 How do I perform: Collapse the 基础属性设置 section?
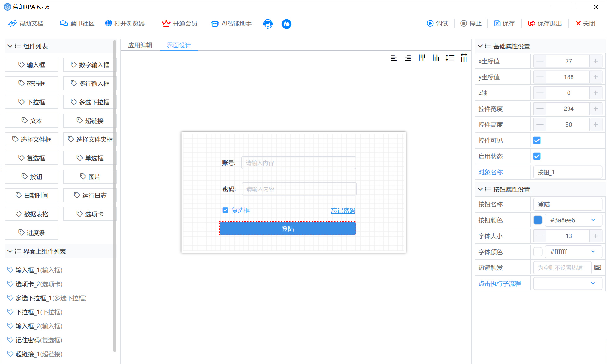tap(480, 46)
